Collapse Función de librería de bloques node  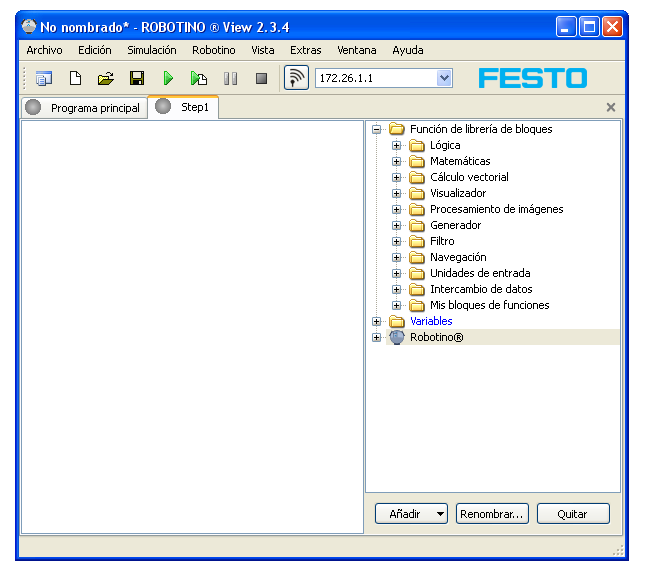376,129
